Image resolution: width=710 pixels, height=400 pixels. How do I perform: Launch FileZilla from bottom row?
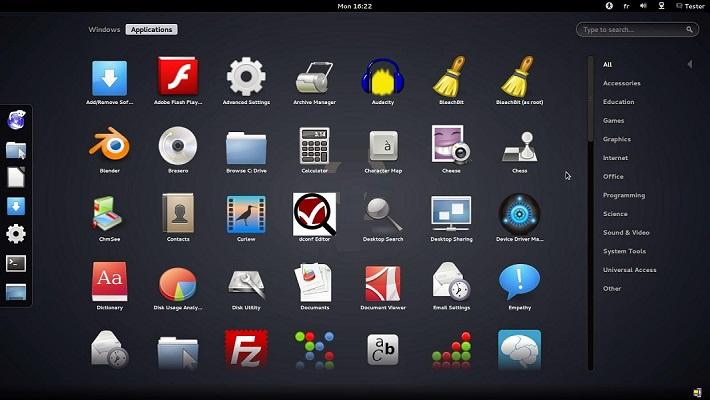coord(246,348)
